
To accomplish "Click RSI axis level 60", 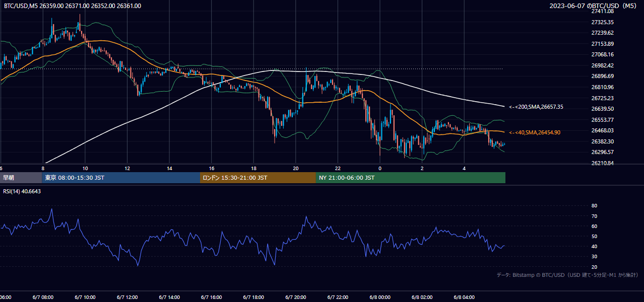I will pyautogui.click(x=594, y=226).
